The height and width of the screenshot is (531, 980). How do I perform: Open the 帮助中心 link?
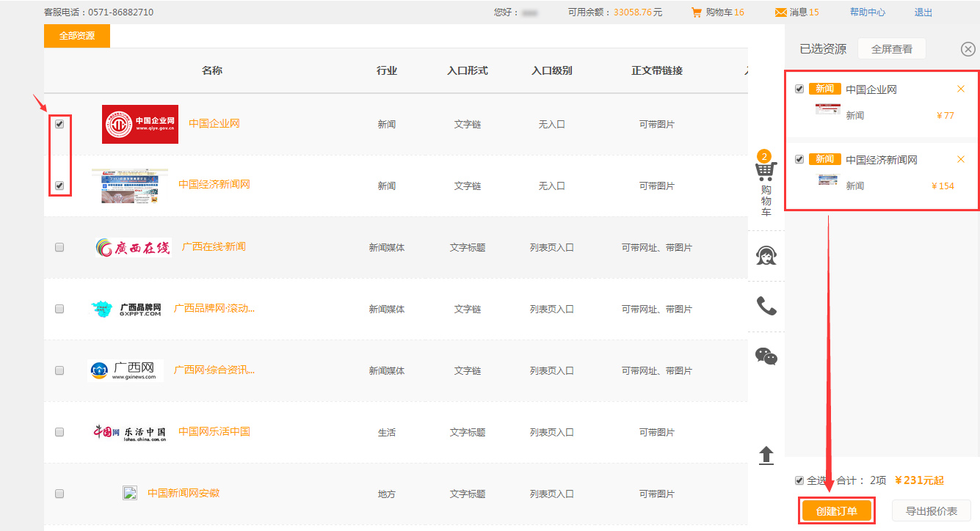pos(868,12)
